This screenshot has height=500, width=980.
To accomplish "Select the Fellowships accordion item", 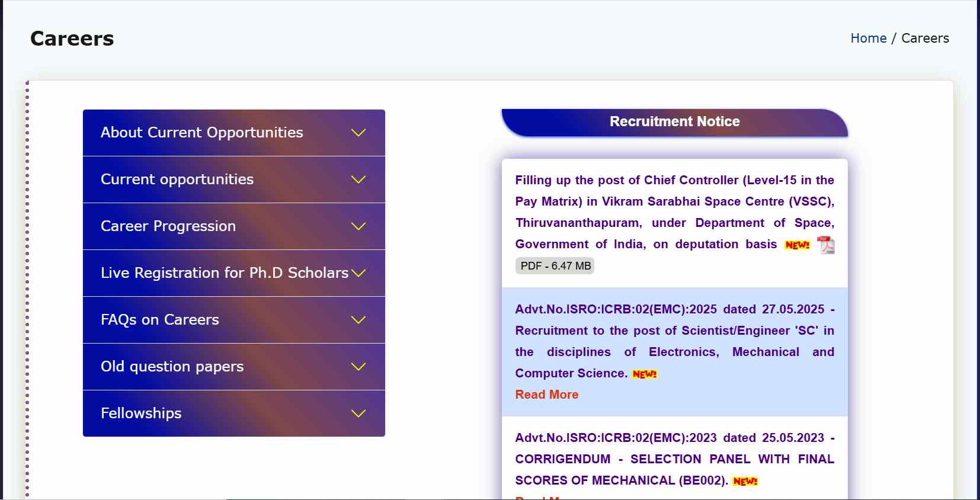I will (x=141, y=414).
